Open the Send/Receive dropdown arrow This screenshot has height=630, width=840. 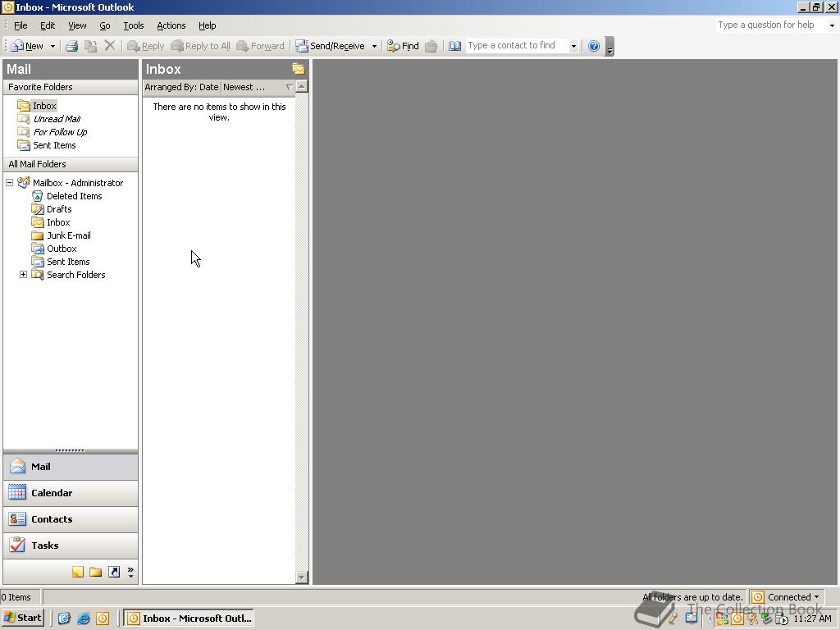click(x=374, y=46)
